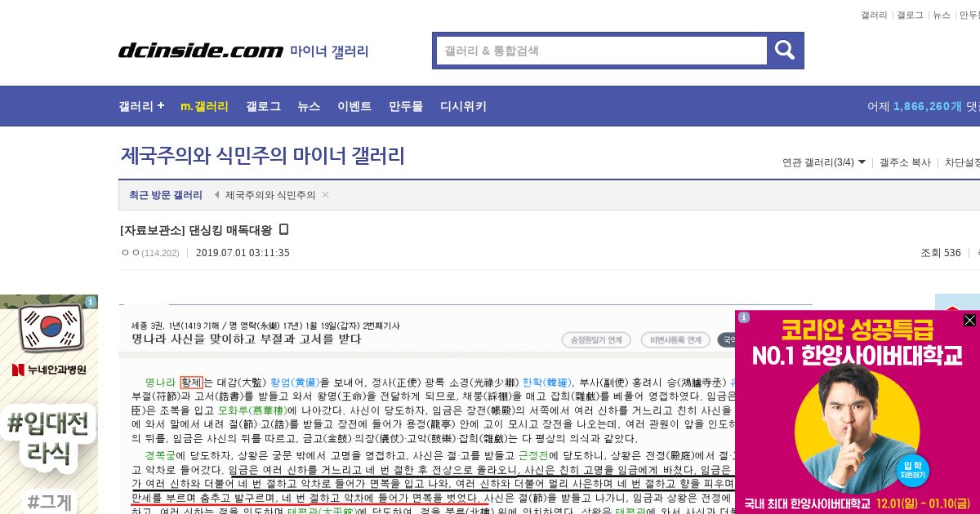Open 디시위키 menu item

click(463, 106)
